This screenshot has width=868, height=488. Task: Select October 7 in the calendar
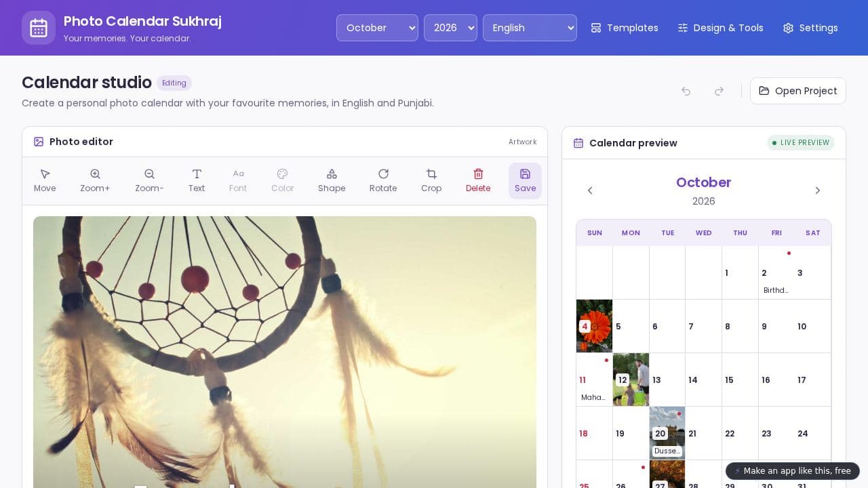(703, 326)
